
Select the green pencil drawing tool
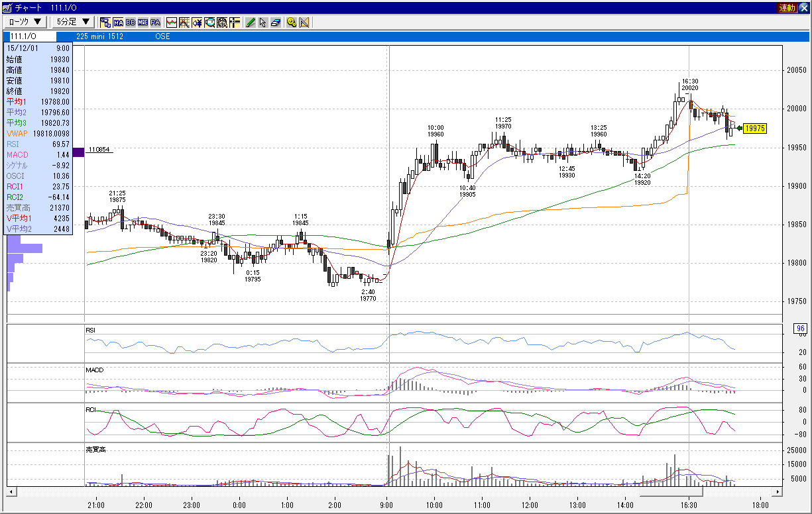(251, 22)
